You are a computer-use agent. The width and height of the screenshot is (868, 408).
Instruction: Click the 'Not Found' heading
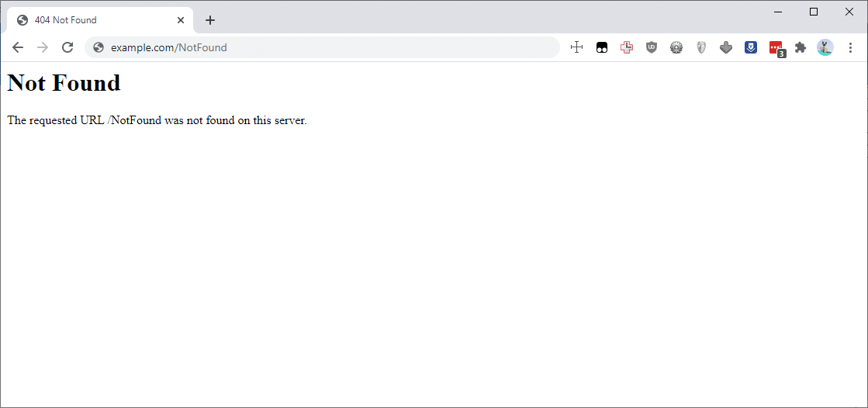64,83
